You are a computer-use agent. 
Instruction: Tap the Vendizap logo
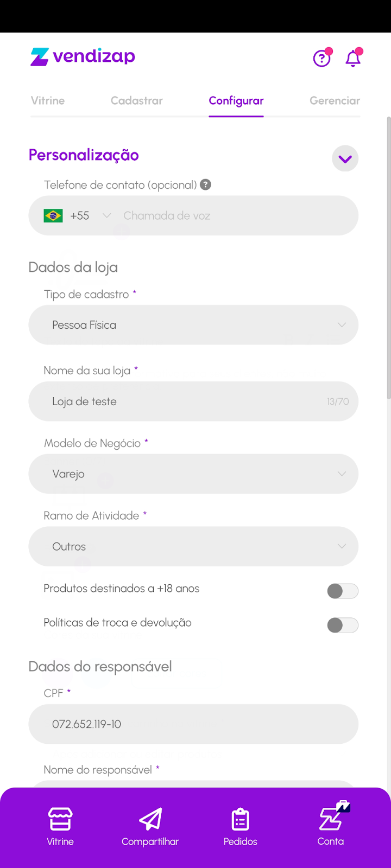(83, 56)
